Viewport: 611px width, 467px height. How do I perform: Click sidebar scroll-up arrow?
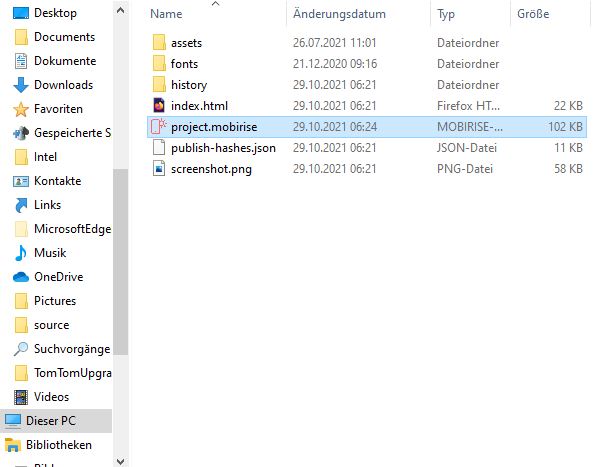(121, 11)
